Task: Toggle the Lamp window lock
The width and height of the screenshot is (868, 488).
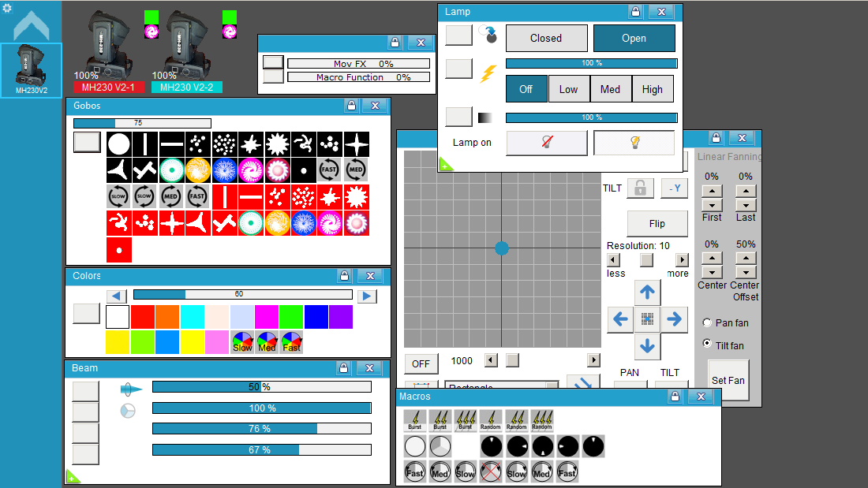Action: [x=635, y=12]
